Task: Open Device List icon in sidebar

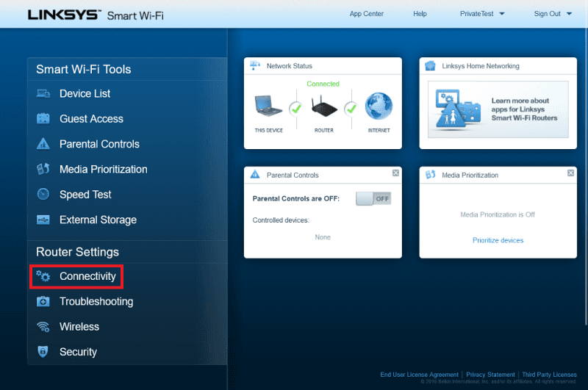Action: pyautogui.click(x=43, y=94)
